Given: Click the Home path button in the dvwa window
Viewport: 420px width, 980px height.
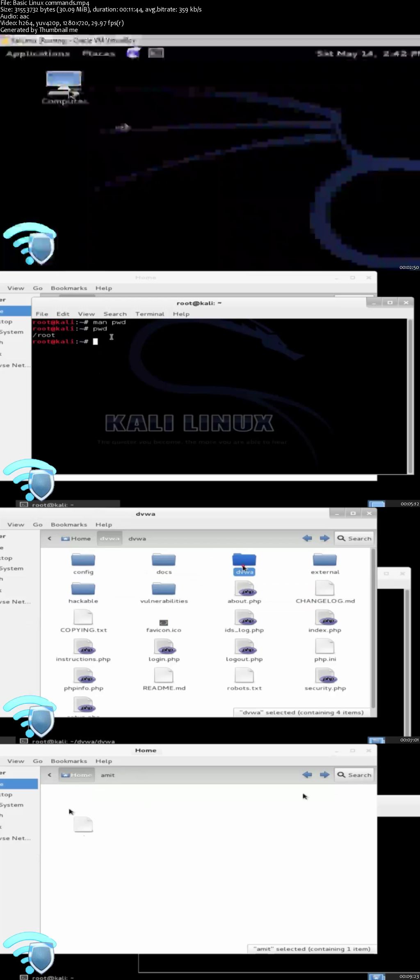Looking at the screenshot, I should (x=76, y=538).
